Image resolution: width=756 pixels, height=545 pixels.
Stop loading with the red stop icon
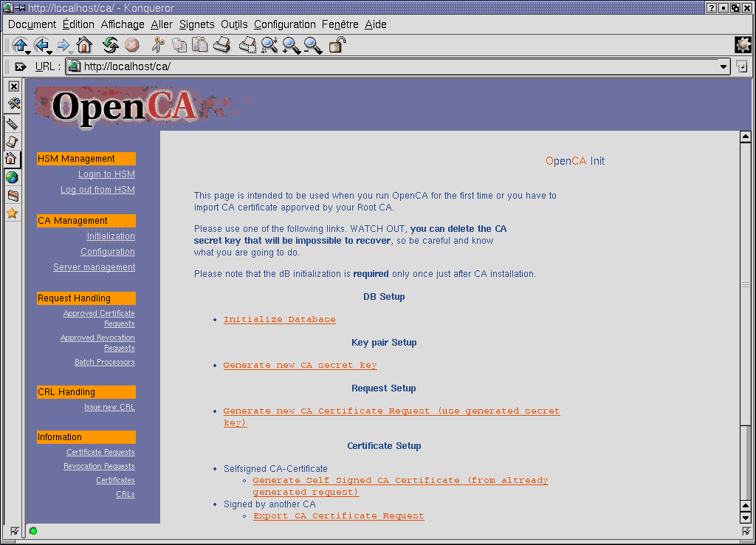131,45
